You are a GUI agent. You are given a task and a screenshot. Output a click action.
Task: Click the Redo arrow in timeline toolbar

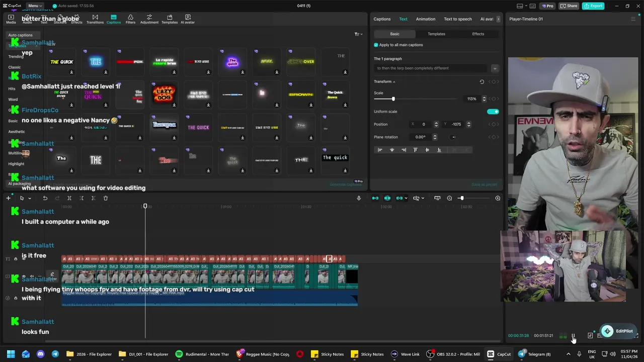[x=57, y=198]
